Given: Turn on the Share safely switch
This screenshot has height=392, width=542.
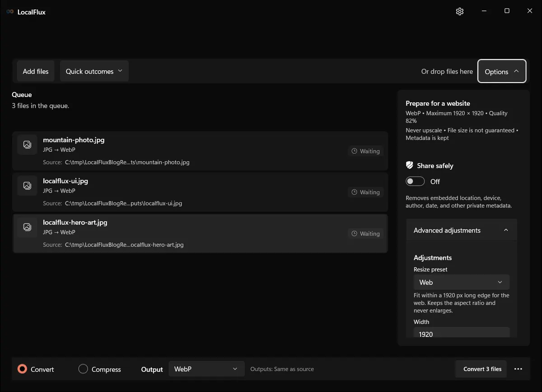Looking at the screenshot, I should click(415, 181).
